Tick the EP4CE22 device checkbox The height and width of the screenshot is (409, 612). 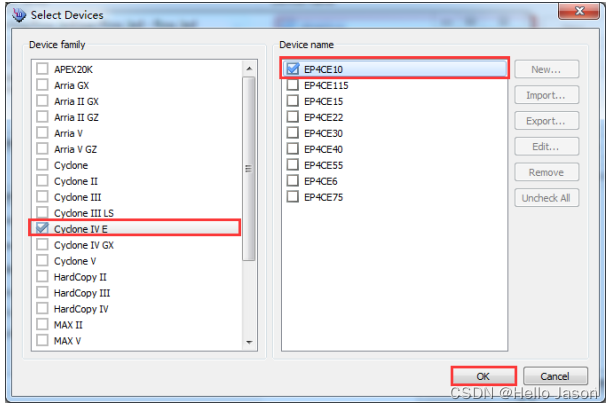click(293, 117)
